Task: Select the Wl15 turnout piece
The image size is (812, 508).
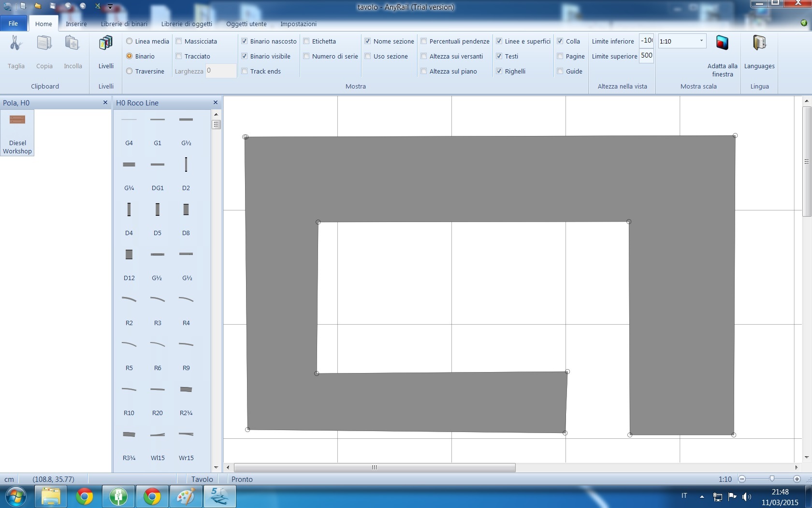Action: (158, 445)
